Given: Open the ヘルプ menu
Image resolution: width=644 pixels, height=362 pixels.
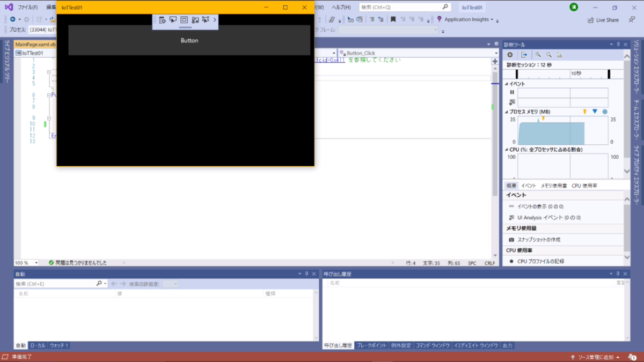Looking at the screenshot, I should tap(342, 7).
